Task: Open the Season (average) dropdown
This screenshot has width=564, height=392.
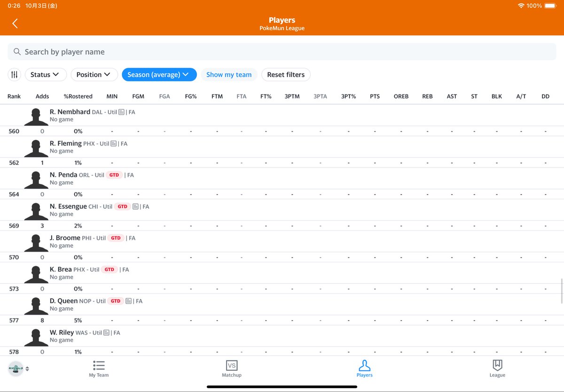Action: (x=159, y=75)
